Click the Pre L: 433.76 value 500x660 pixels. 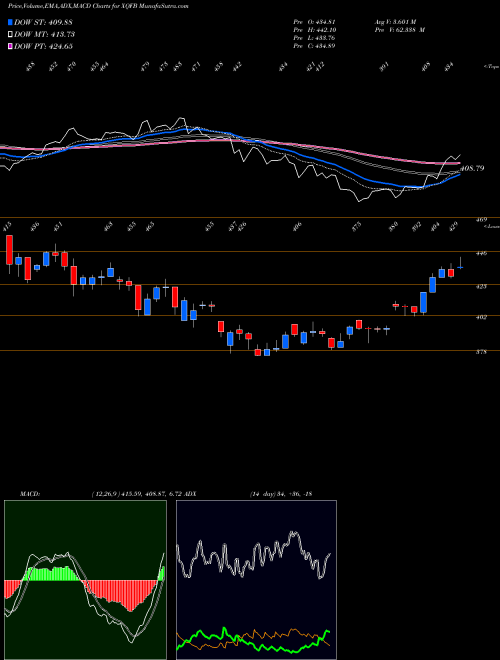click(x=314, y=38)
